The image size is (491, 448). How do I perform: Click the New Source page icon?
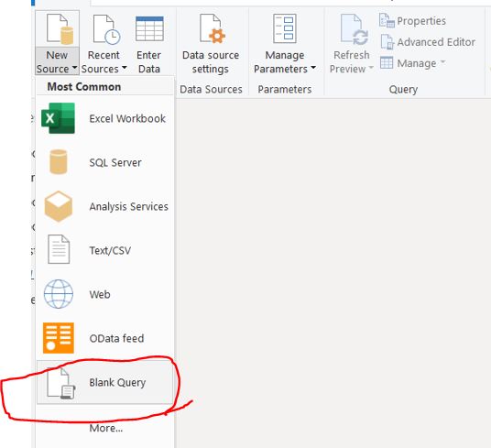click(x=60, y=29)
